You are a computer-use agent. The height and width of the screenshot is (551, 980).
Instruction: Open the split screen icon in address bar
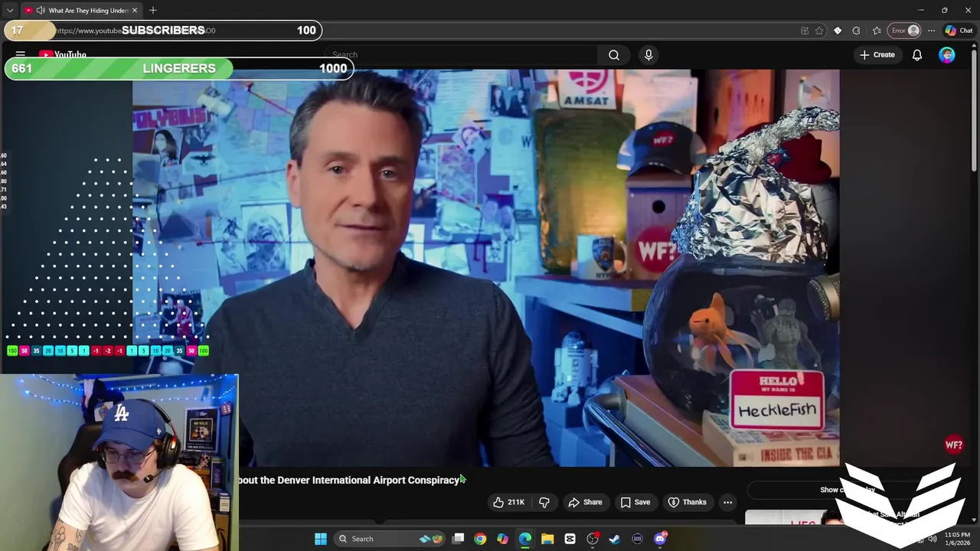point(805,31)
